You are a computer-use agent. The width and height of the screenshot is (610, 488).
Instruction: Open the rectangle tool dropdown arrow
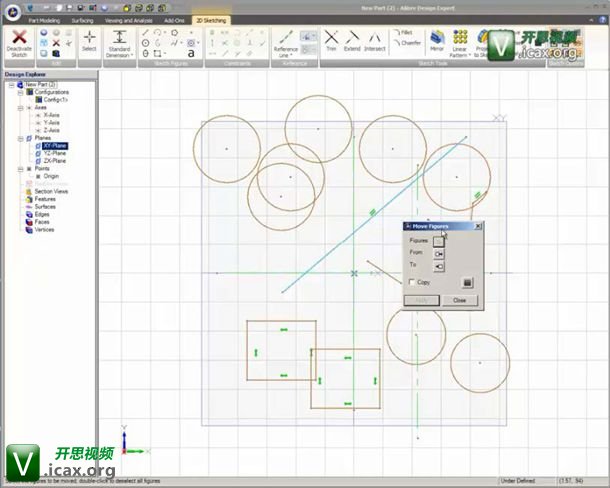[x=165, y=53]
